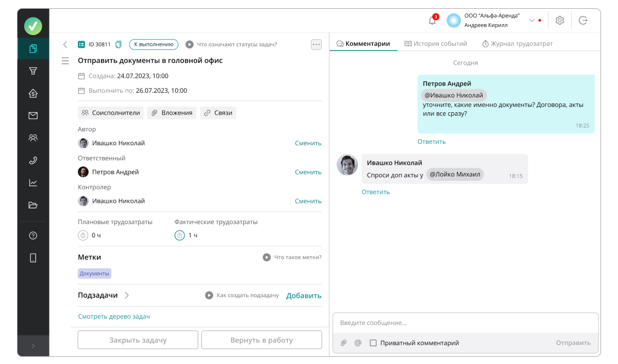618x364 pixels.
Task: Switch to Журнал трудозатрат tab
Action: 517,44
